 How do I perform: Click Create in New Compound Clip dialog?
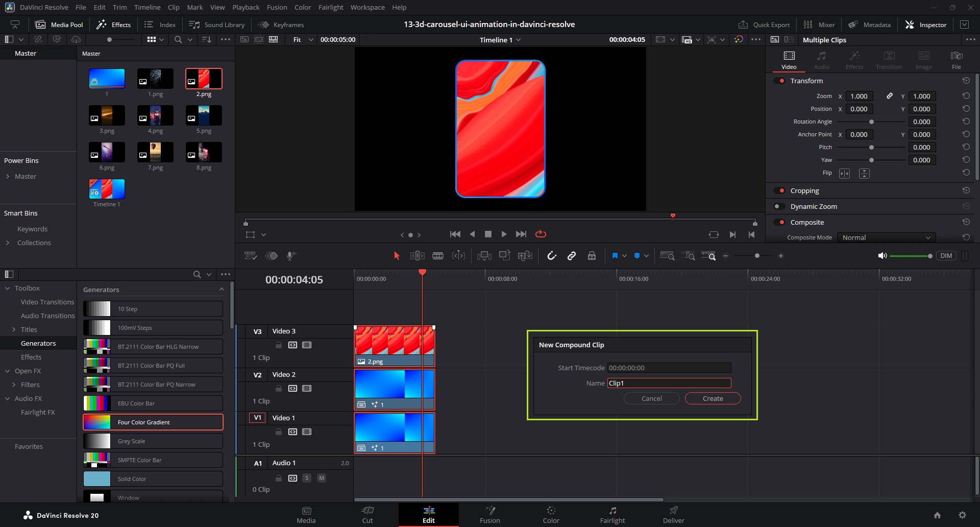[713, 398]
